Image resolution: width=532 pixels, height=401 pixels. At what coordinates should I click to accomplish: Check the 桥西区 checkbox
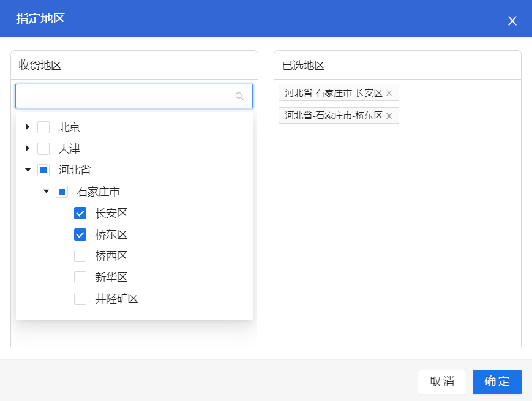click(80, 256)
